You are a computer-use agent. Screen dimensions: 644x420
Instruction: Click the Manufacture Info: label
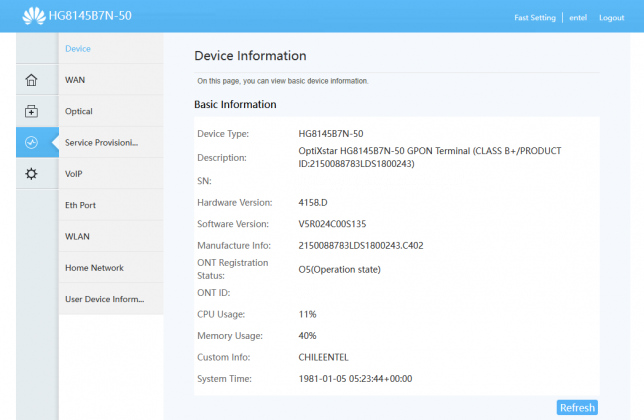click(x=234, y=246)
